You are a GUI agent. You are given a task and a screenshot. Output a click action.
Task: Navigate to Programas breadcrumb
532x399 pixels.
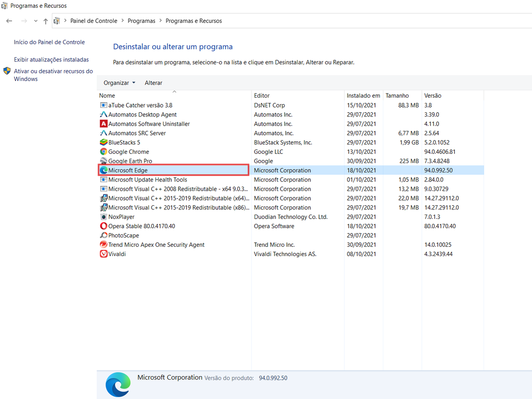(x=141, y=21)
